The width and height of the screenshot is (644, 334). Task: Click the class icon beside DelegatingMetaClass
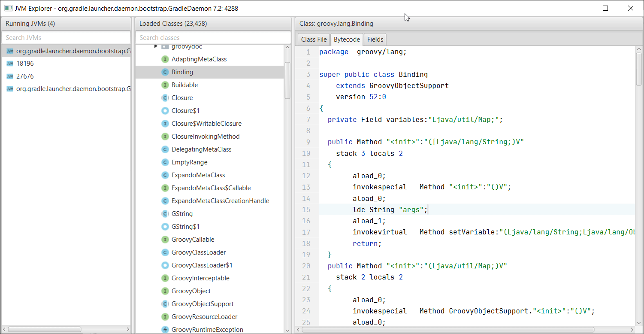click(x=165, y=149)
